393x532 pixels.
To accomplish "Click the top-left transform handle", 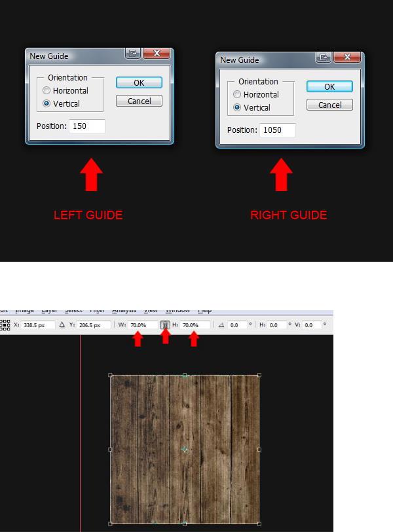I will tap(110, 375).
